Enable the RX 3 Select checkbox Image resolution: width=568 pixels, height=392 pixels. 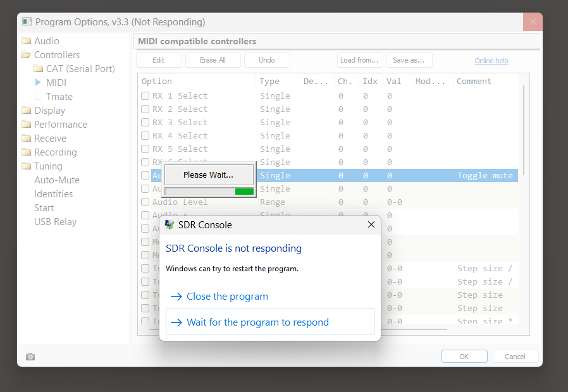[x=145, y=123]
